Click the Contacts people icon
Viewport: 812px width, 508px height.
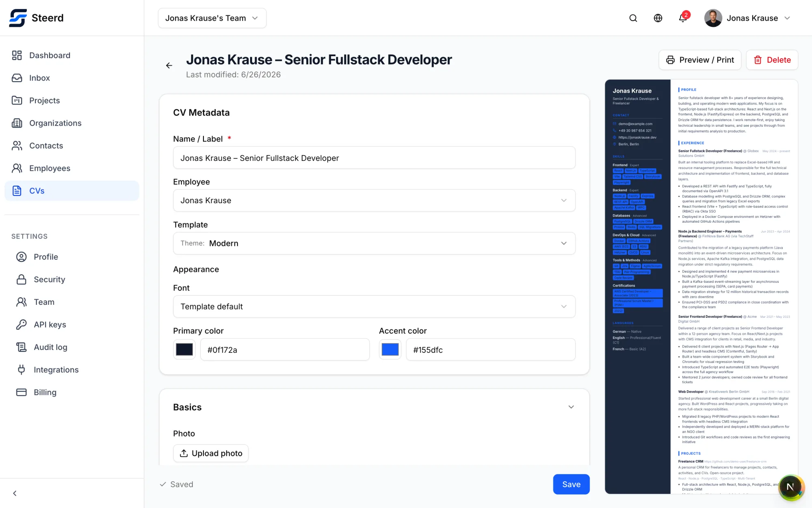pos(17,145)
